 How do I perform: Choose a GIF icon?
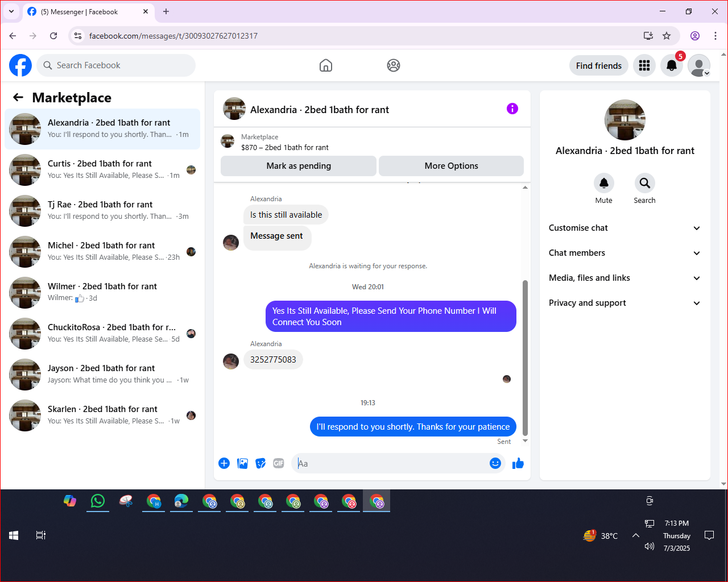pyautogui.click(x=279, y=463)
